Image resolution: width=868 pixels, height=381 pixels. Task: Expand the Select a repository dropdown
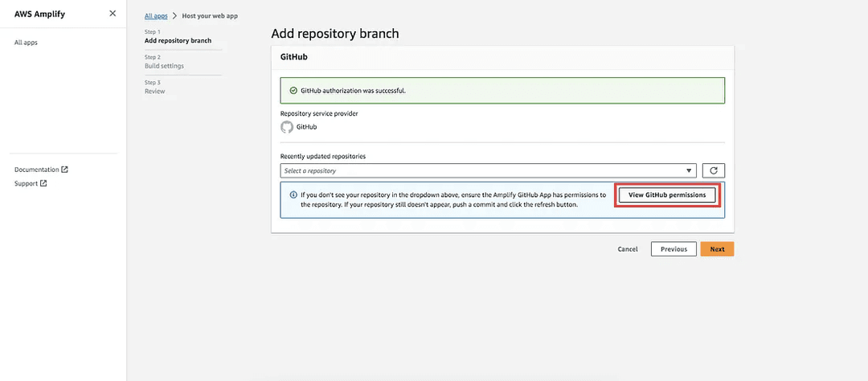tap(488, 170)
